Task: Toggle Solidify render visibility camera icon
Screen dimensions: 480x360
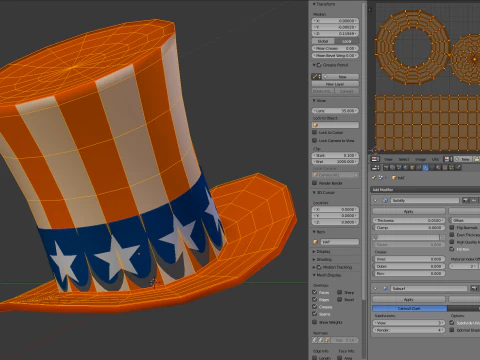Action: tap(466, 200)
